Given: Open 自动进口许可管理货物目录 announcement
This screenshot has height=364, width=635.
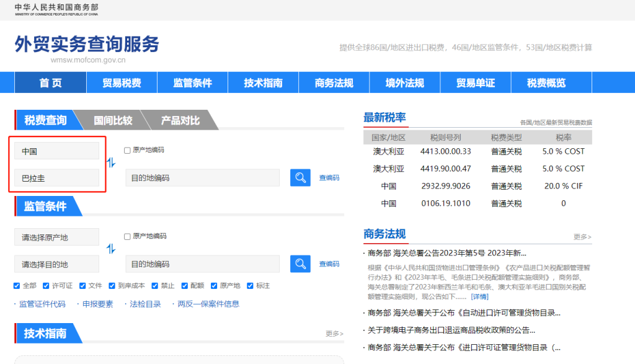Looking at the screenshot, I should 464,313.
